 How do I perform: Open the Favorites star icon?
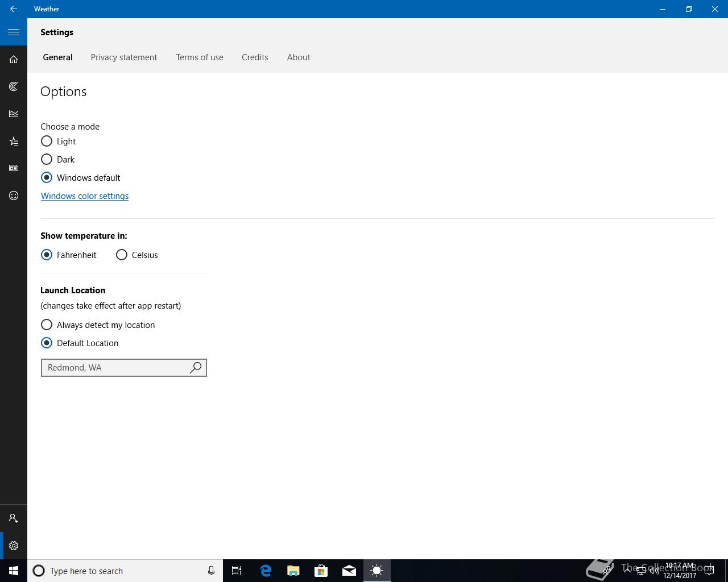click(x=14, y=141)
